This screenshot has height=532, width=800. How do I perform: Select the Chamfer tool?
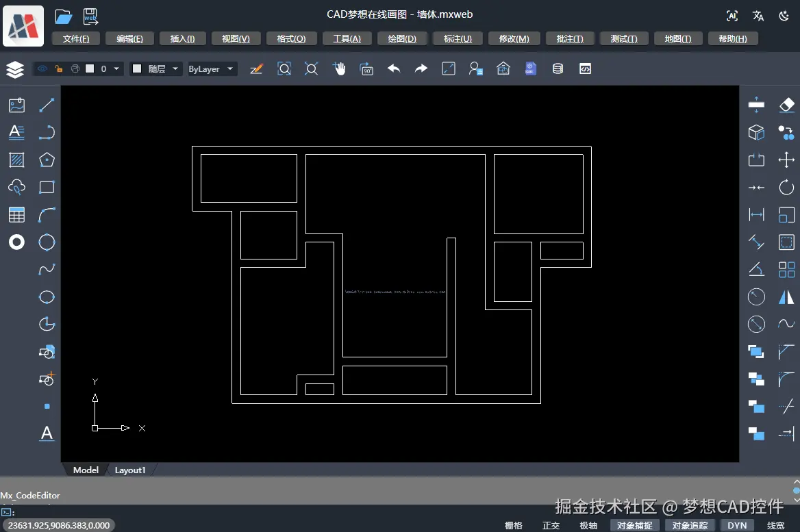786,351
